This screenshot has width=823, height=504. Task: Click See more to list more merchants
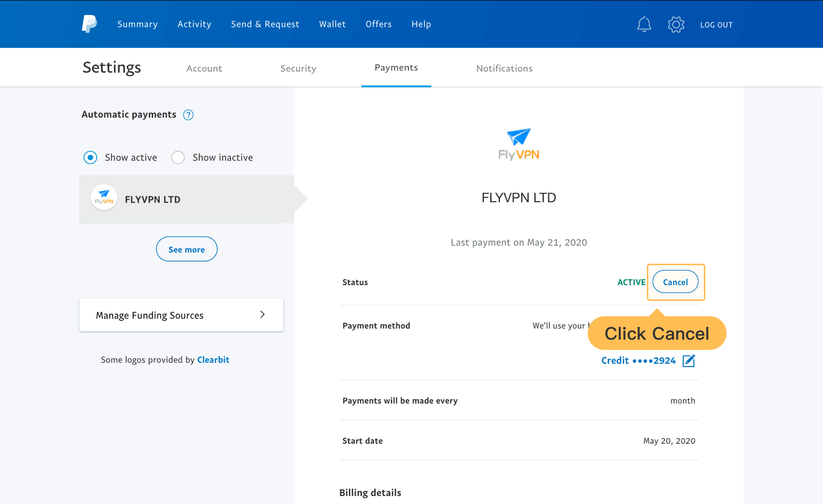[186, 249]
